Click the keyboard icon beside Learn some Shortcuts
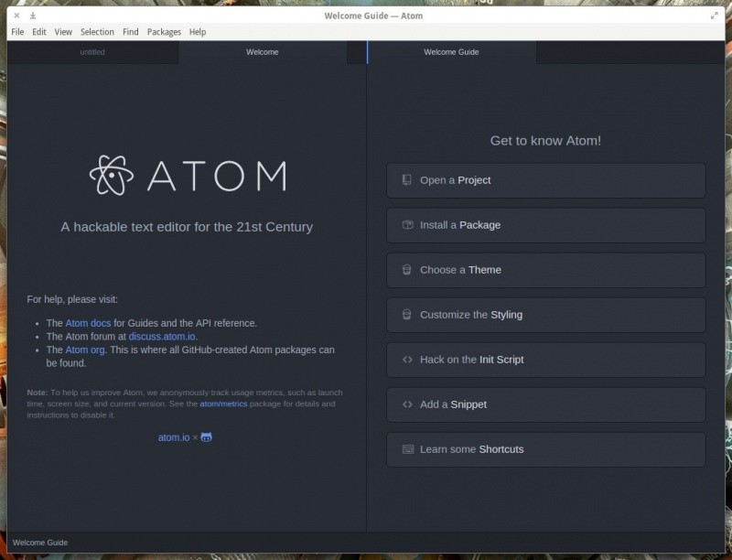Viewport: 732px width, 560px height. click(408, 449)
